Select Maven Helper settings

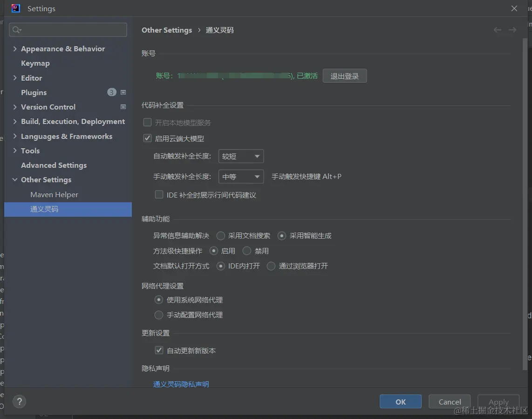click(x=54, y=194)
